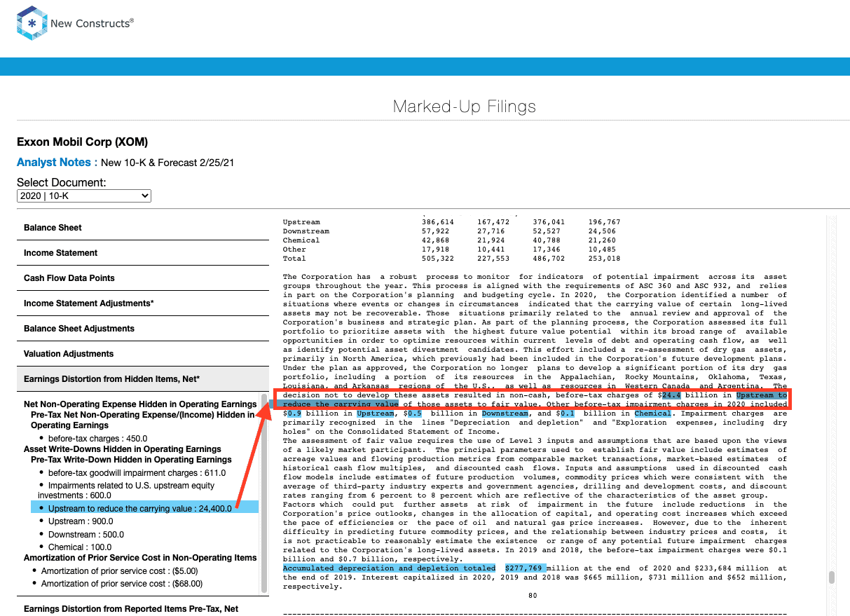This screenshot has width=850, height=616.
Task: Click highlighted '0.1' billion value in filing
Action: click(x=568, y=413)
